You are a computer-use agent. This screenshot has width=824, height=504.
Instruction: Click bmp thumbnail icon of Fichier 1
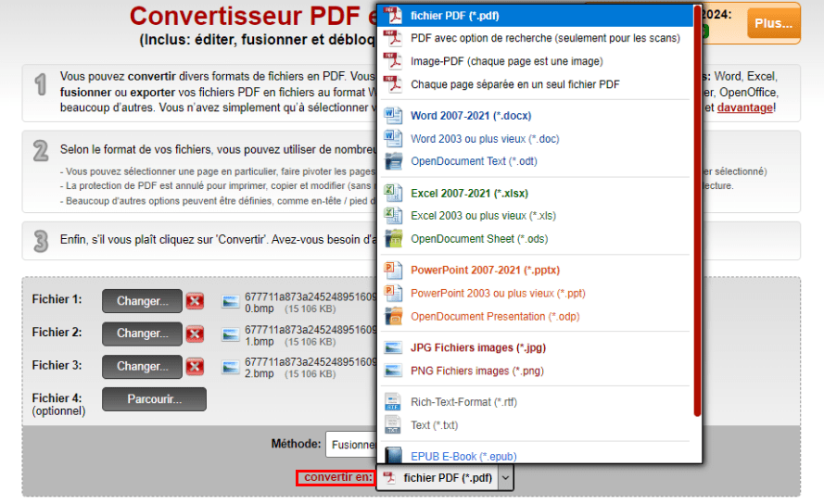coord(230,301)
